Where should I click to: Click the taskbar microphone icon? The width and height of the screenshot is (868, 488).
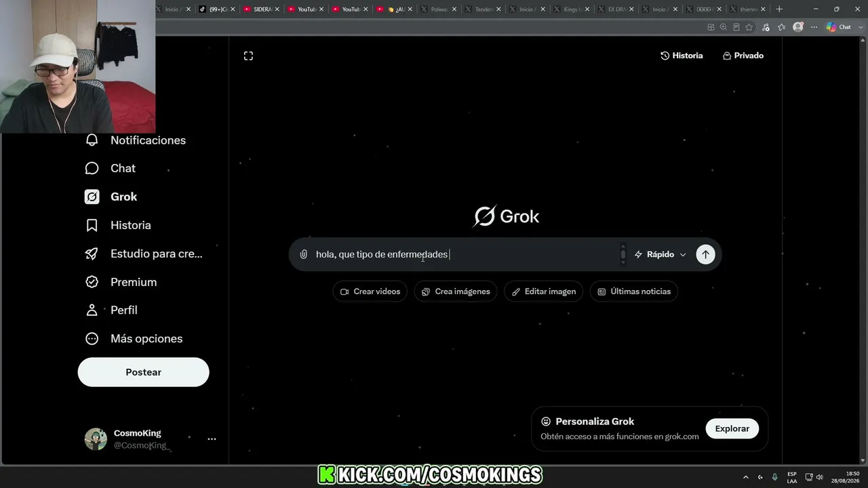tap(774, 477)
